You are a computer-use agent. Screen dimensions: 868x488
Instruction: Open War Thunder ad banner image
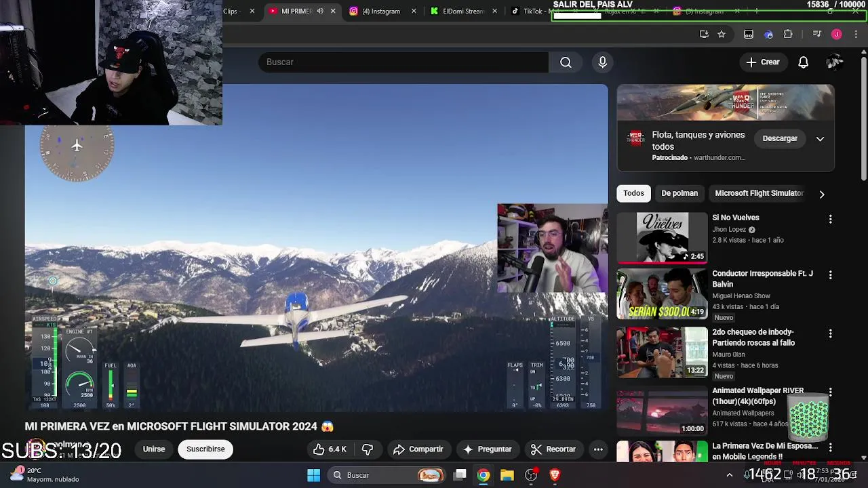click(x=726, y=102)
